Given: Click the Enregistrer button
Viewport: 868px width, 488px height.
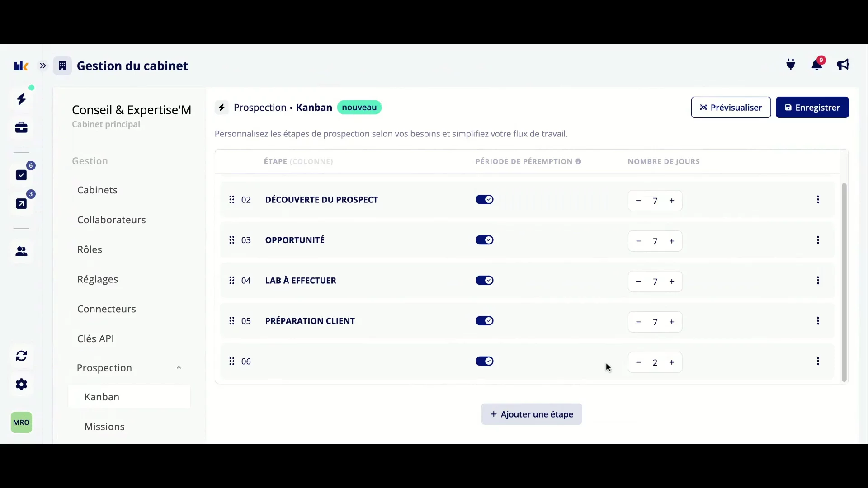Looking at the screenshot, I should pos(812,108).
